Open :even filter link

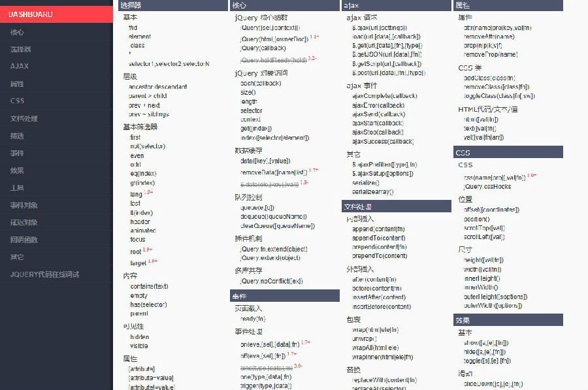(137, 155)
